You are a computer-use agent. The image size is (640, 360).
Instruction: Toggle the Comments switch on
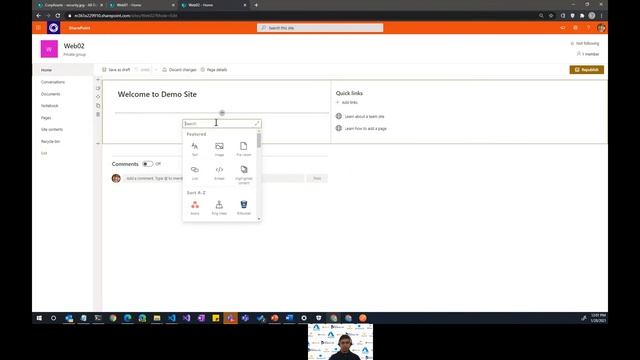coord(147,164)
